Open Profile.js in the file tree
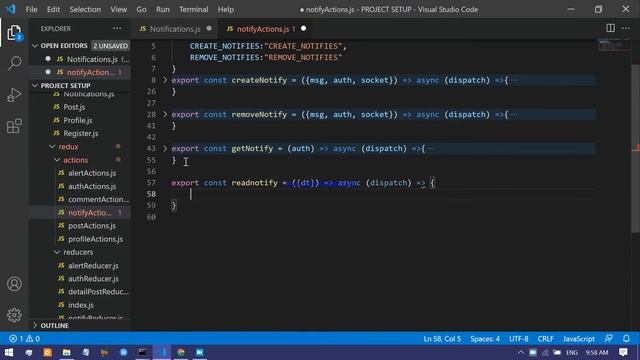The width and height of the screenshot is (640, 360). coord(78,120)
